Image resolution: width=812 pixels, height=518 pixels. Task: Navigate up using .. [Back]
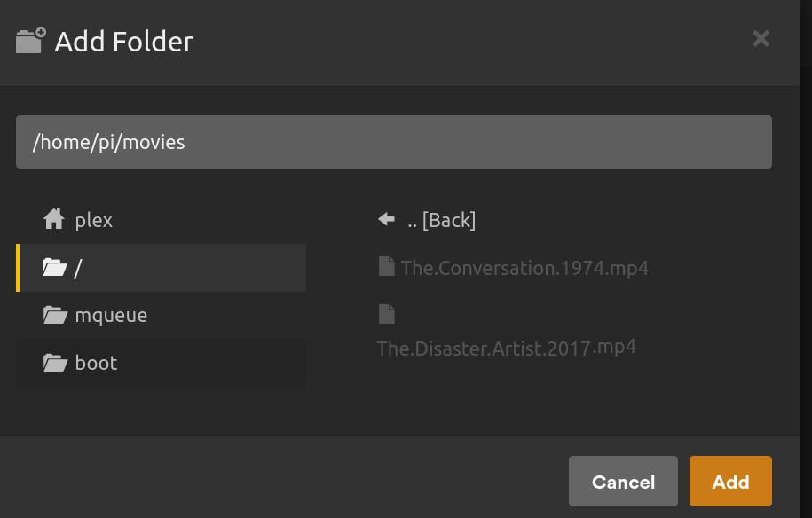(442, 219)
